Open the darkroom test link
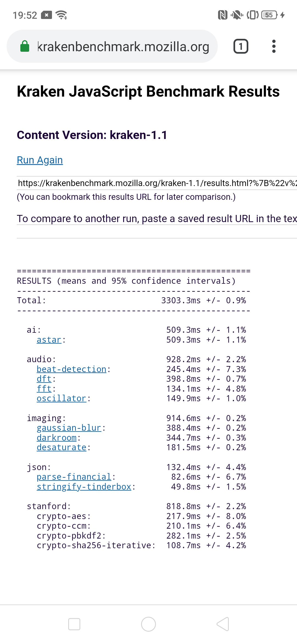297x644 pixels. pyautogui.click(x=57, y=438)
